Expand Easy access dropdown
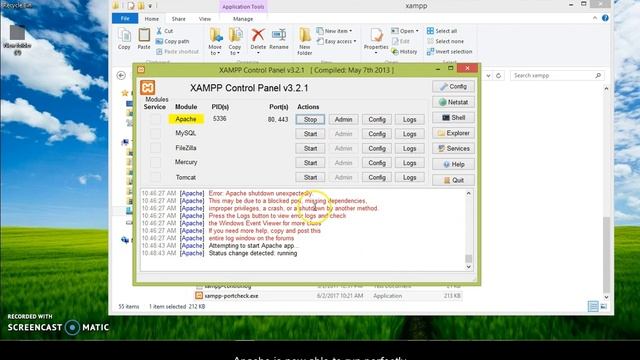 pos(337,41)
